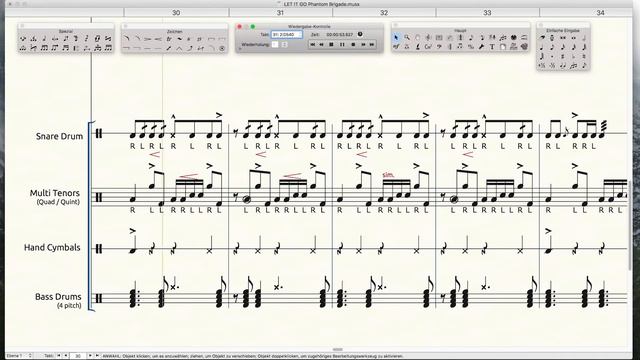Click the Ebene layer stepper at bottom left

point(29,356)
